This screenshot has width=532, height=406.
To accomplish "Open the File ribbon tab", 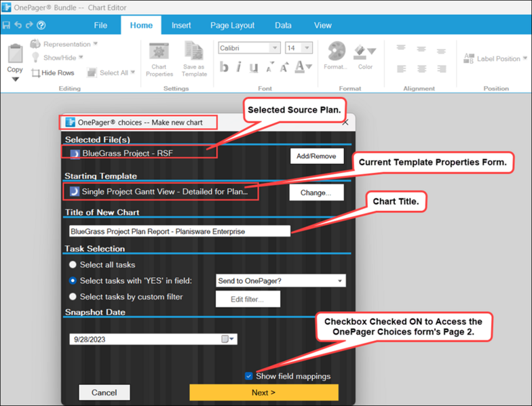I will point(100,26).
